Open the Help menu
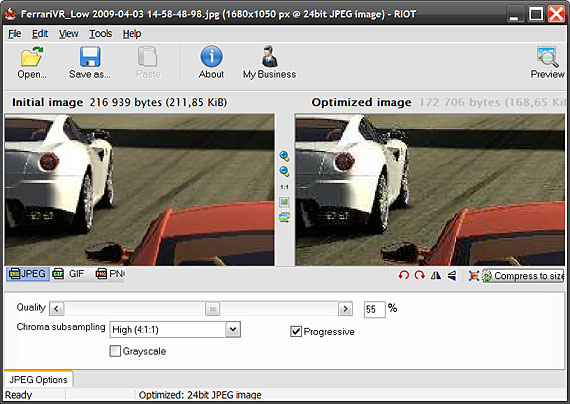The height and width of the screenshot is (404, 570). click(x=132, y=34)
